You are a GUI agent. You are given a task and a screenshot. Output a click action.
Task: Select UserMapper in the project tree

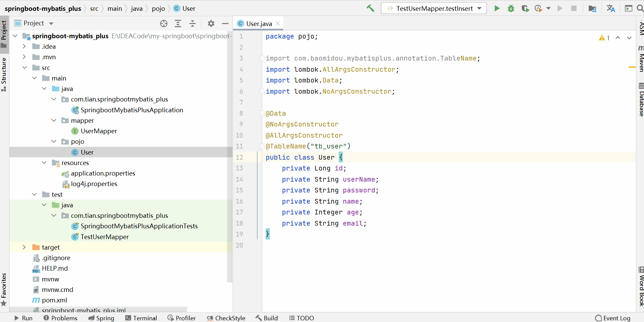[x=99, y=131]
